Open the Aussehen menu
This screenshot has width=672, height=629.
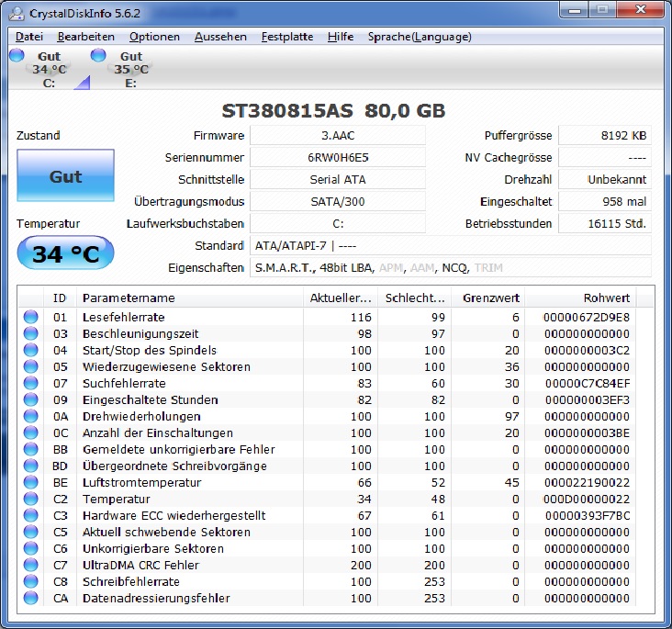click(x=220, y=37)
